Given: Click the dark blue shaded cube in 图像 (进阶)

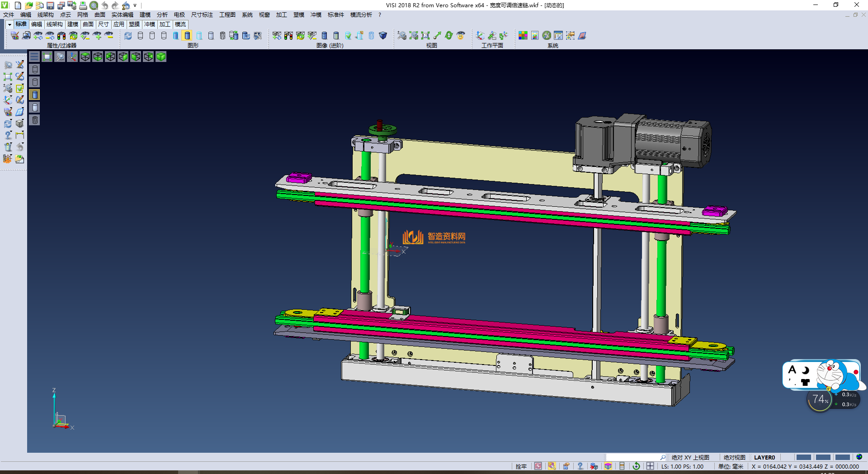Looking at the screenshot, I should [383, 36].
